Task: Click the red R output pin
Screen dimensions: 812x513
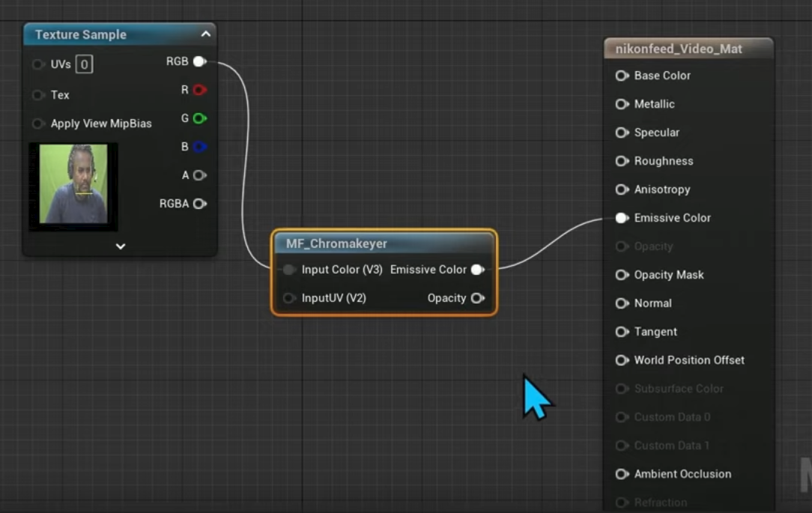Action: [x=199, y=90]
